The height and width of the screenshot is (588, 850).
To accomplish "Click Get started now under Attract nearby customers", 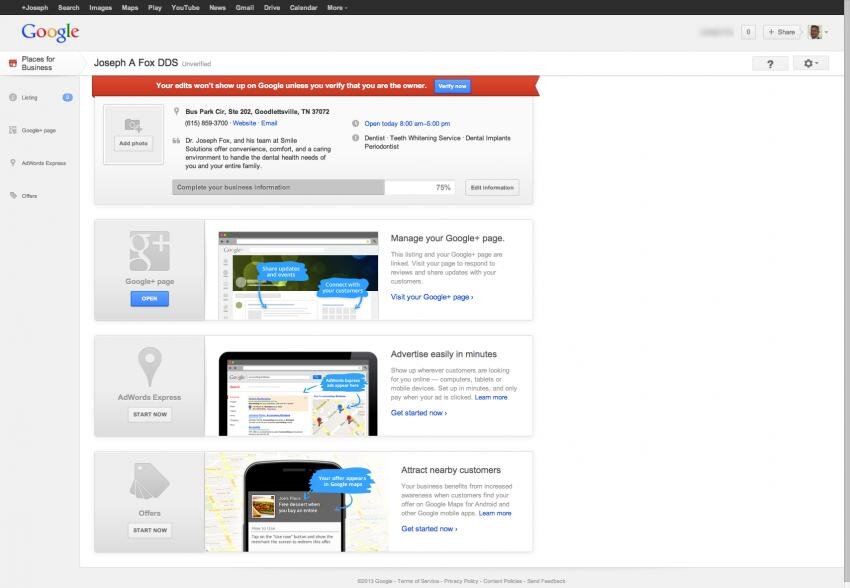I will click(x=429, y=529).
